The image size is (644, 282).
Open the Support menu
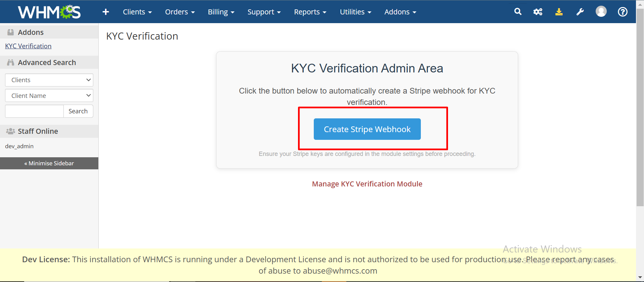point(264,12)
